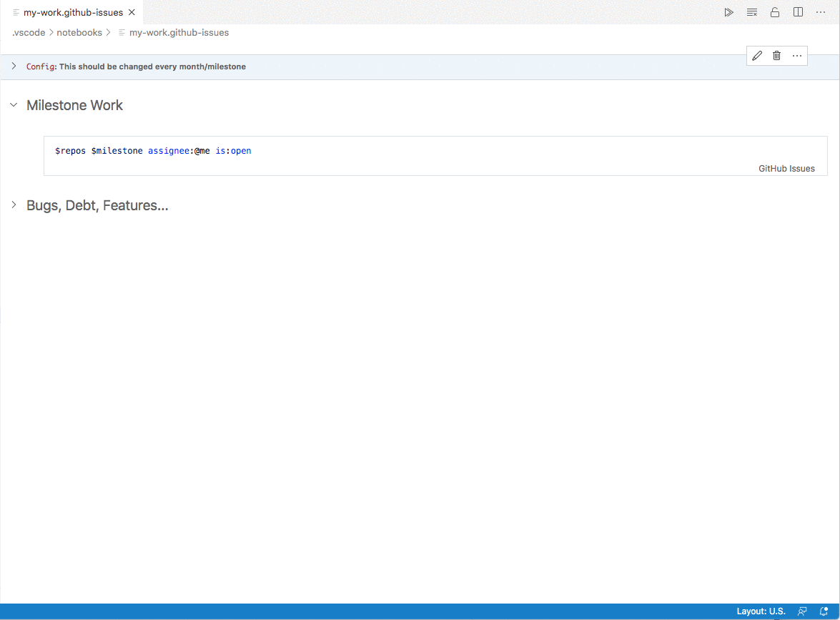Click the is:open query token
The width and height of the screenshot is (840, 620).
click(x=233, y=151)
